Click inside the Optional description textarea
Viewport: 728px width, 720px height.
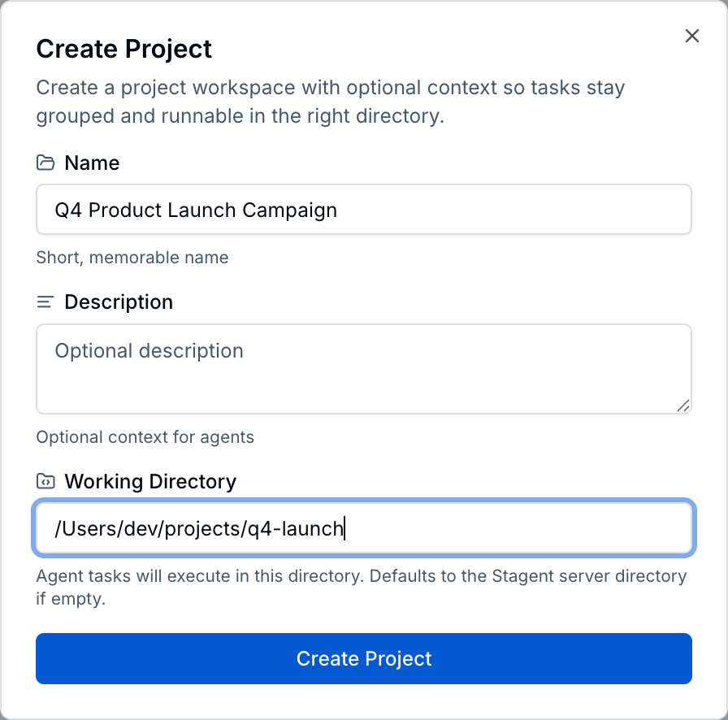coord(363,366)
